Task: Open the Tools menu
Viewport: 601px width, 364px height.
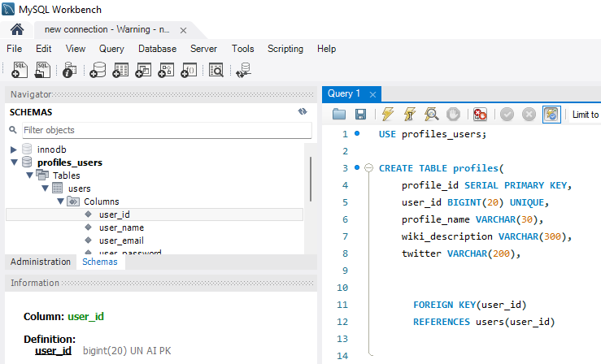Action: [242, 49]
